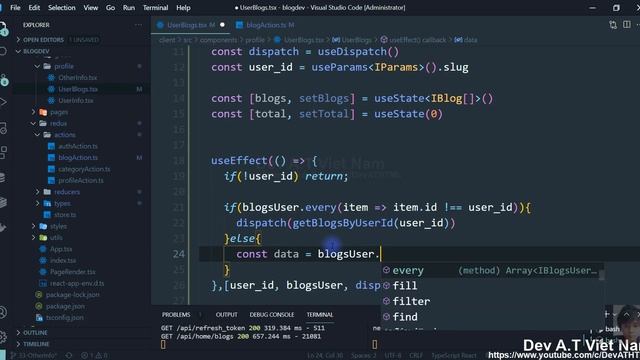Switch to the Output panel tab
This screenshot has height=360, width=640.
227,315
